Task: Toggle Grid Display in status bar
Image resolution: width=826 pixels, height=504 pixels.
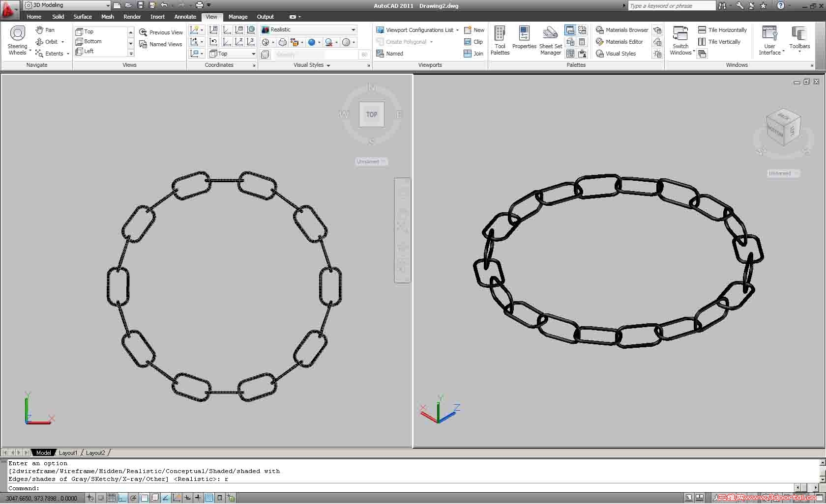Action: tap(112, 498)
